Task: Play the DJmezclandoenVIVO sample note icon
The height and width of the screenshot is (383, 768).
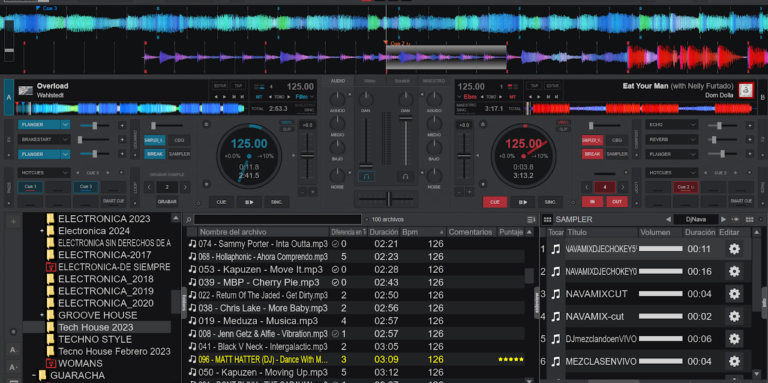Action: tap(555, 339)
